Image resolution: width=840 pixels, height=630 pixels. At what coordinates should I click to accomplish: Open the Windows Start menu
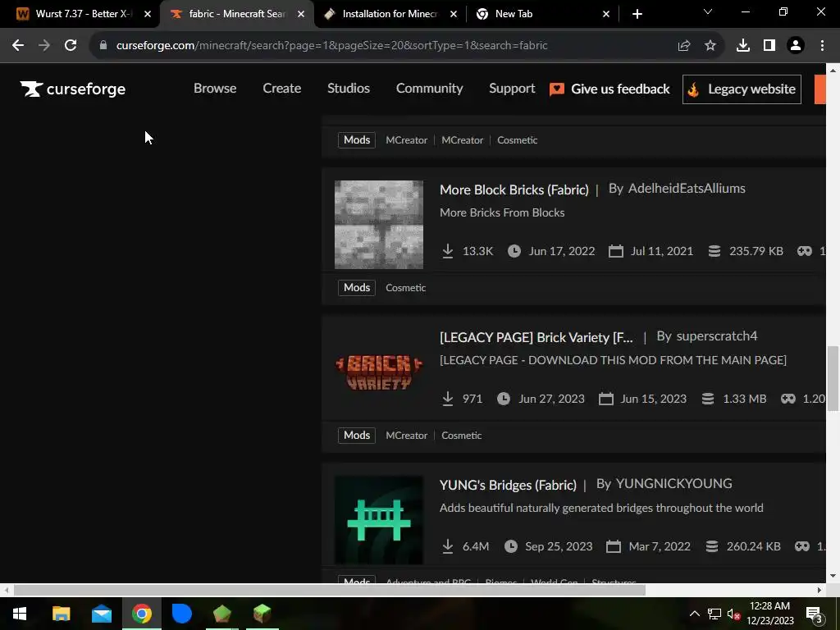pos(20,614)
